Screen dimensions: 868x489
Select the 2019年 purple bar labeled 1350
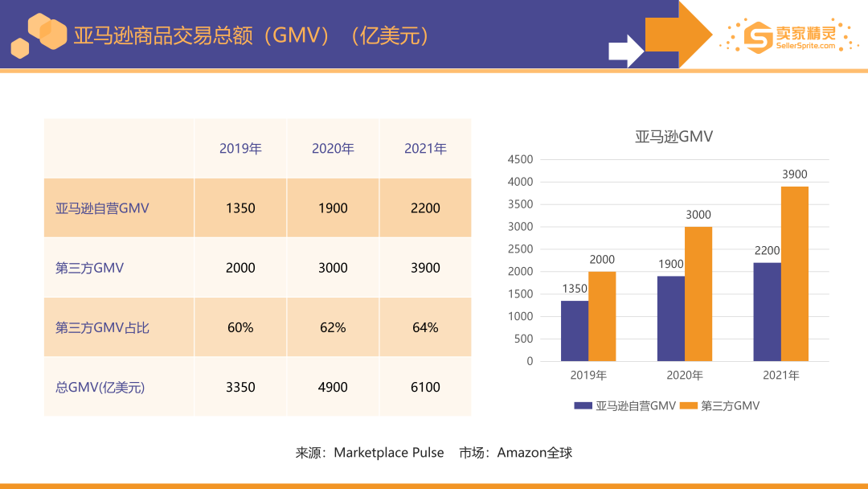coord(574,331)
